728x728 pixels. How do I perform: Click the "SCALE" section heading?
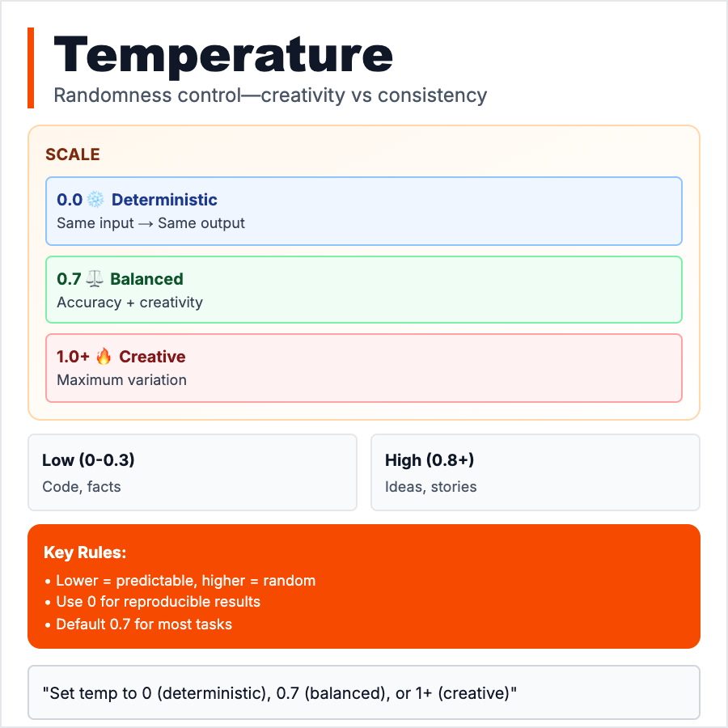73,154
